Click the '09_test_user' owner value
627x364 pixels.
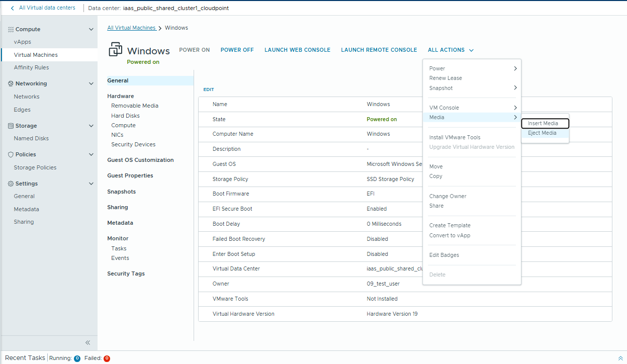pos(383,284)
